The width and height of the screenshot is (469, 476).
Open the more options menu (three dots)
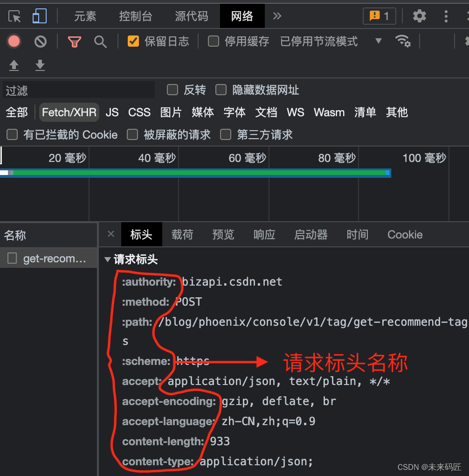(x=446, y=15)
